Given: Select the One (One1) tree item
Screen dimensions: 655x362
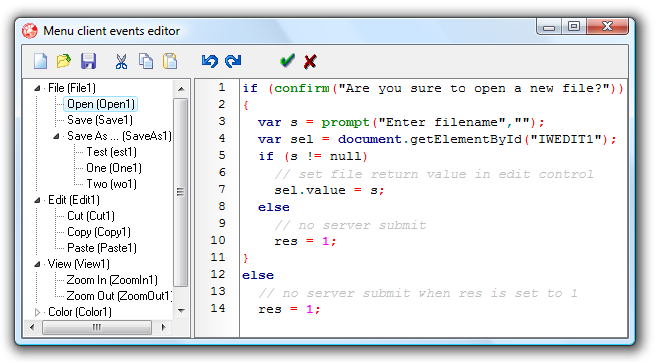Looking at the screenshot, I should click(114, 168).
